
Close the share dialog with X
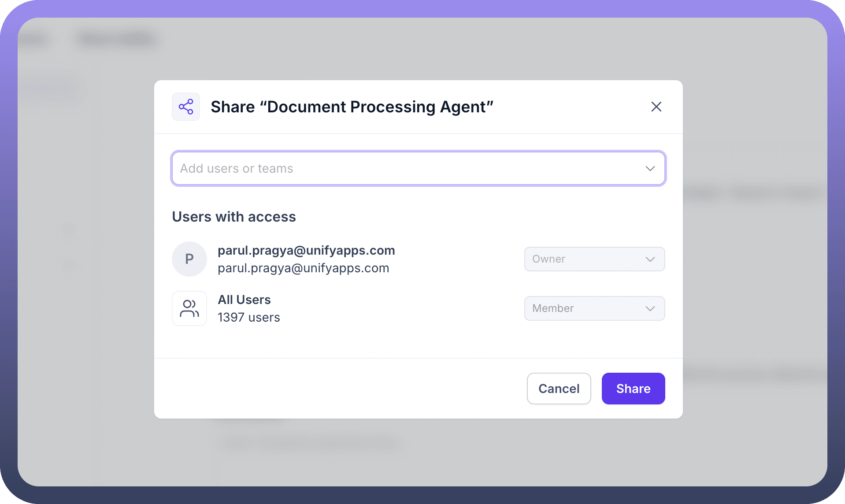coord(656,107)
